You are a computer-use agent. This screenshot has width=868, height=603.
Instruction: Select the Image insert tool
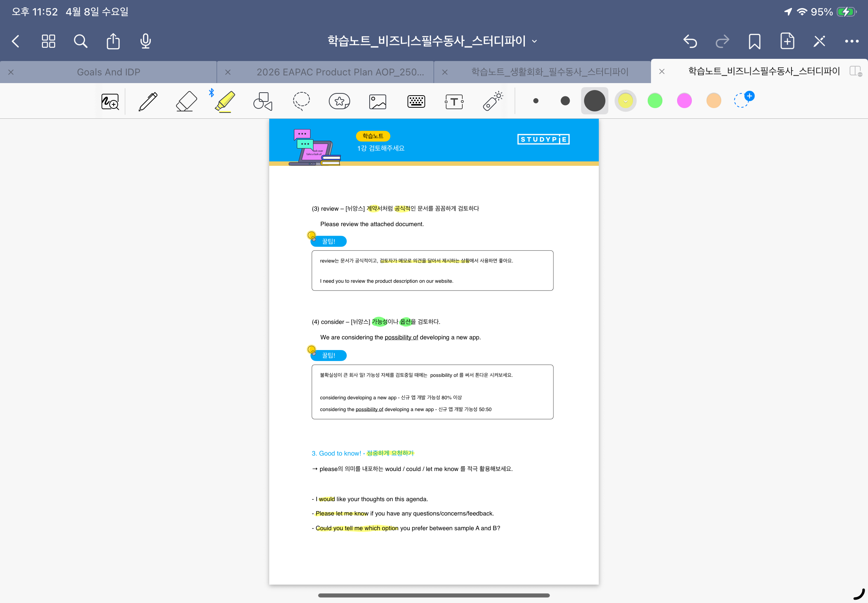point(377,101)
